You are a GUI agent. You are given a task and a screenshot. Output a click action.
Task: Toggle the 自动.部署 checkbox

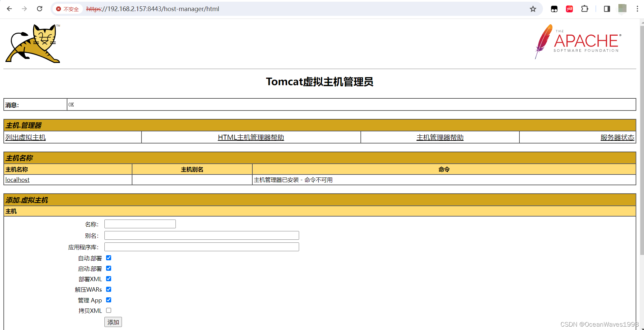pos(108,258)
